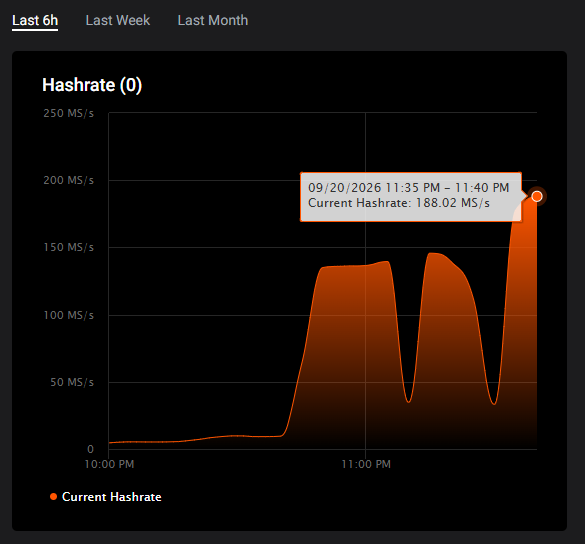The height and width of the screenshot is (544, 585).
Task: Open the Last Week tab
Action: coord(118,20)
